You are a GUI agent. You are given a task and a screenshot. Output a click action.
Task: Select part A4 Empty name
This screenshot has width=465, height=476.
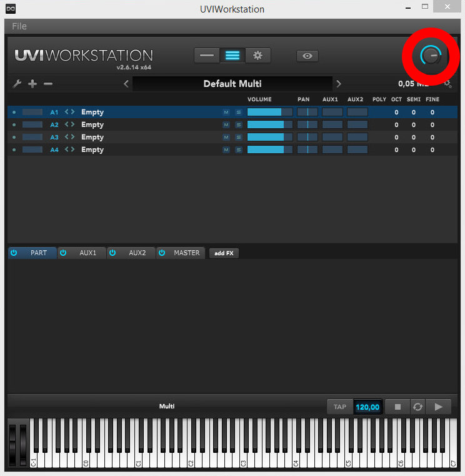[x=92, y=149]
